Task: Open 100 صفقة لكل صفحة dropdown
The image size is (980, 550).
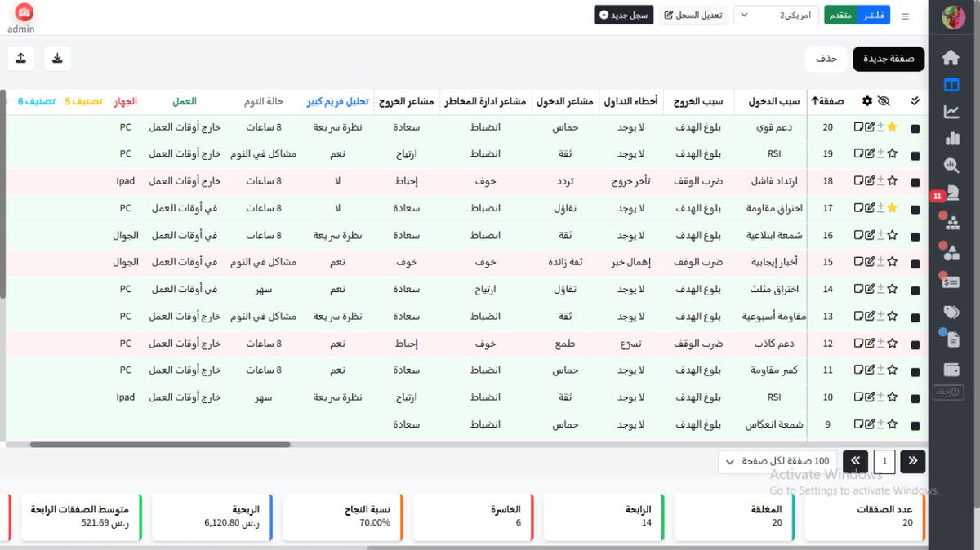Action: pyautogui.click(x=777, y=461)
